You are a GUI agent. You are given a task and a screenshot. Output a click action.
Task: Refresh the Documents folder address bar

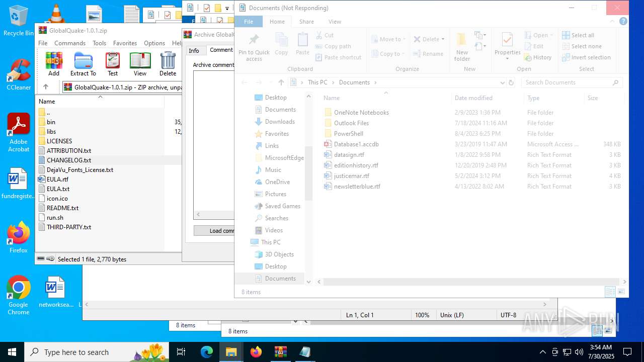(x=511, y=82)
